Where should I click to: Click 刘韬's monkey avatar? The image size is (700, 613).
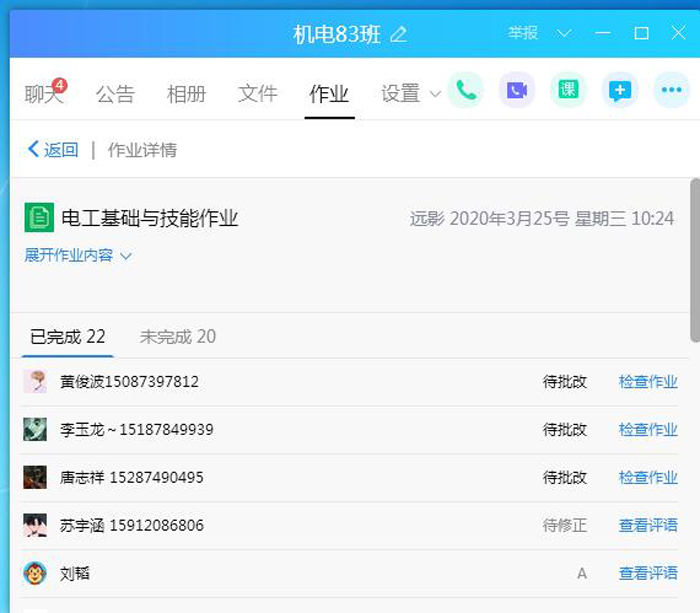(35, 574)
